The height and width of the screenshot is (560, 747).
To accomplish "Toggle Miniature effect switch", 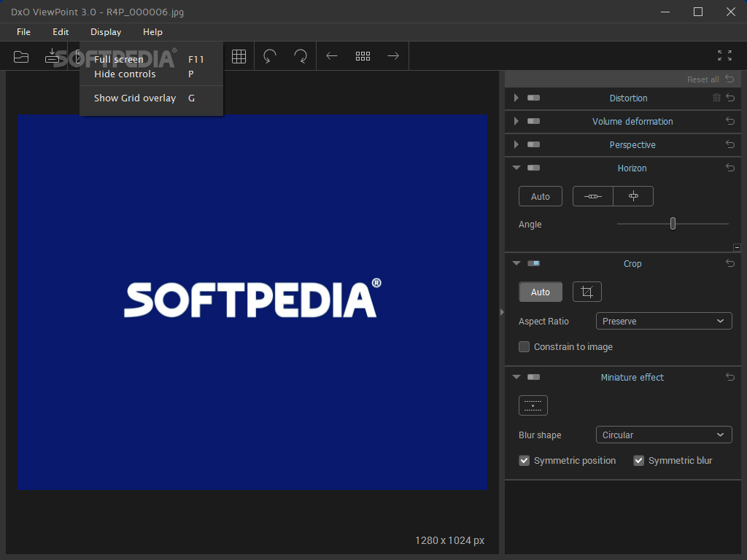I will click(x=533, y=377).
